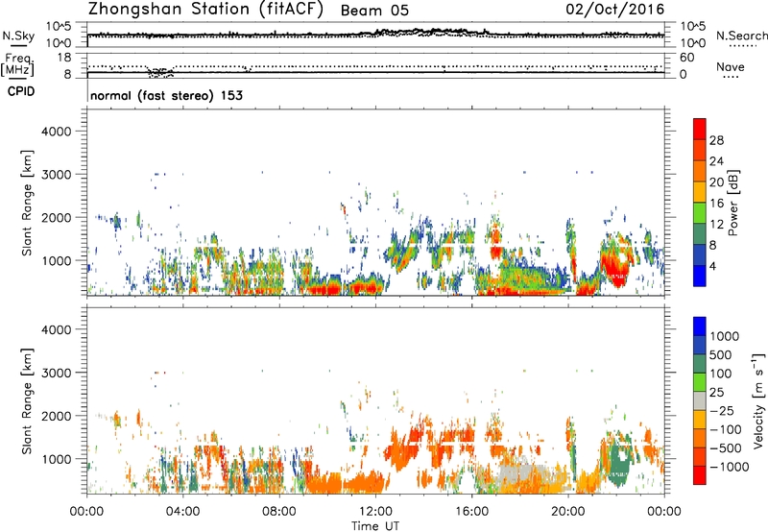Click the '28' tick on the power colorbar
Screen dimensions: 768x532
pyautogui.click(x=716, y=140)
